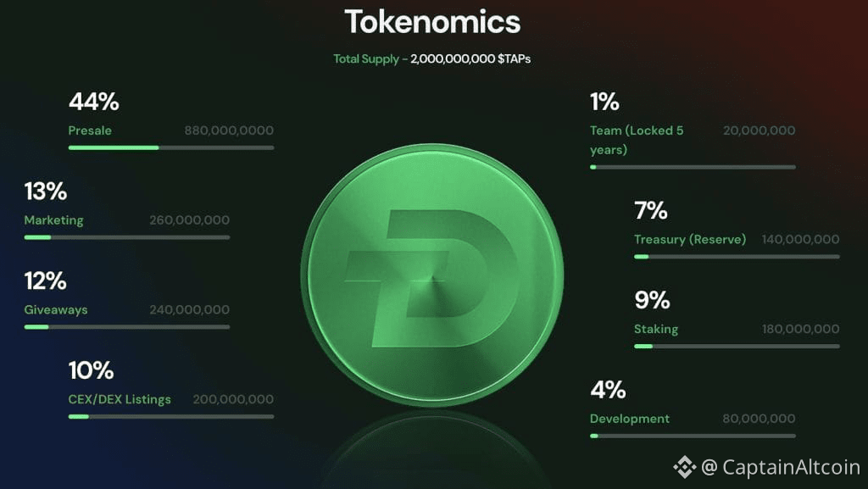The image size is (868, 489).
Task: Click the Giveaways progress bar
Action: coord(127,327)
